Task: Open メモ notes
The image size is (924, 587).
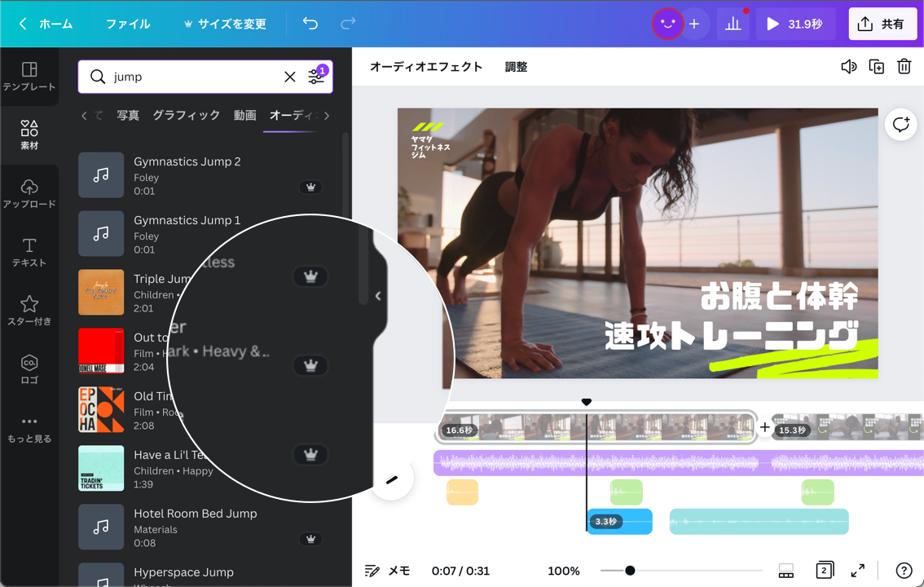Action: 387,571
